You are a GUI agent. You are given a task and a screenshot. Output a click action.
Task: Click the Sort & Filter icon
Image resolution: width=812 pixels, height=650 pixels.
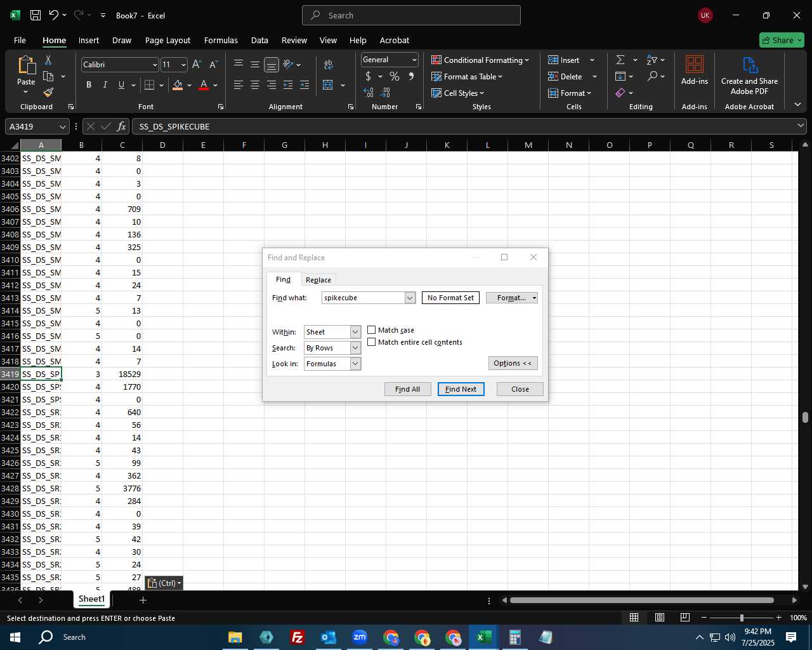(x=652, y=60)
